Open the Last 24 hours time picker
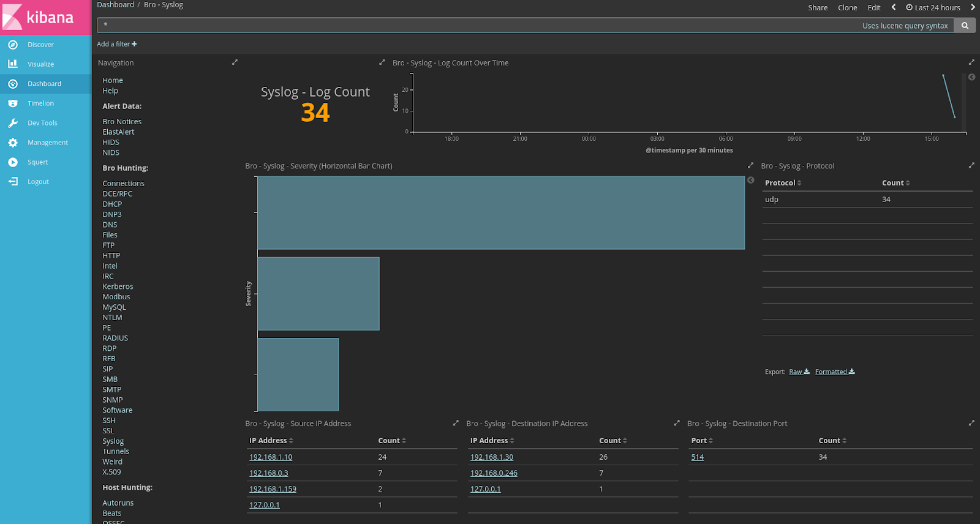Screen dimensions: 980x524 933,7
